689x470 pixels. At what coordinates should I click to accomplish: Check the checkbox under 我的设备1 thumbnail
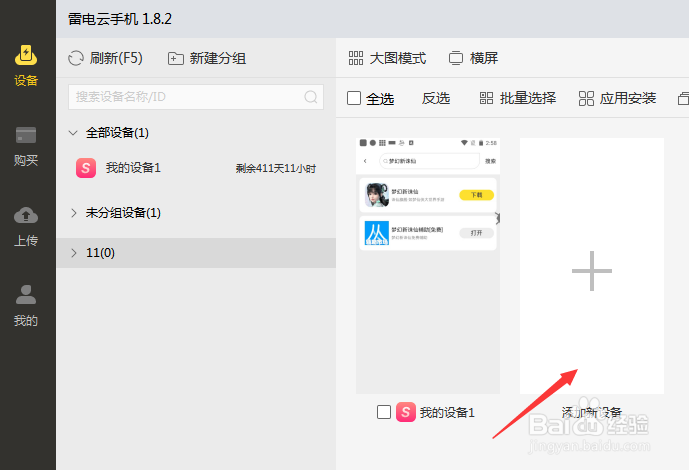384,412
